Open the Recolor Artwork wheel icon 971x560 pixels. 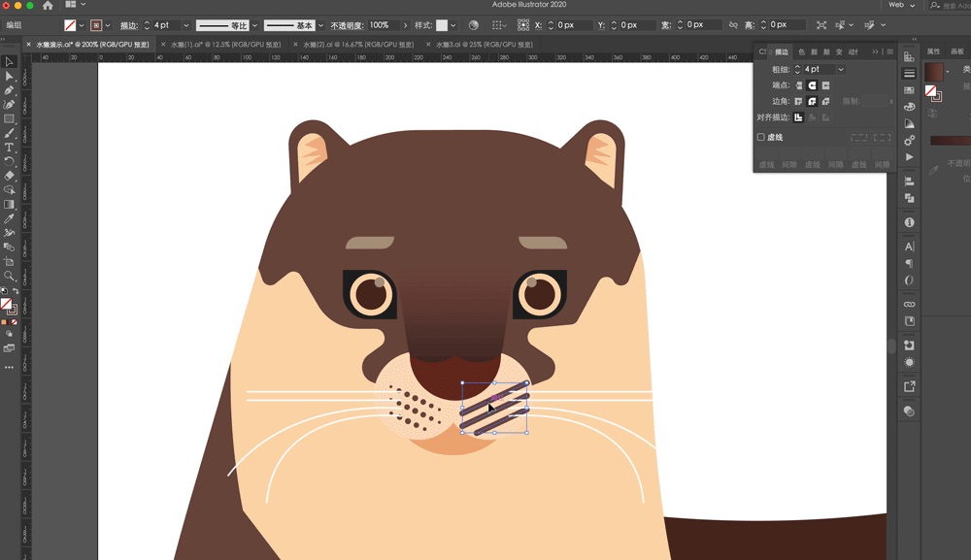click(474, 25)
